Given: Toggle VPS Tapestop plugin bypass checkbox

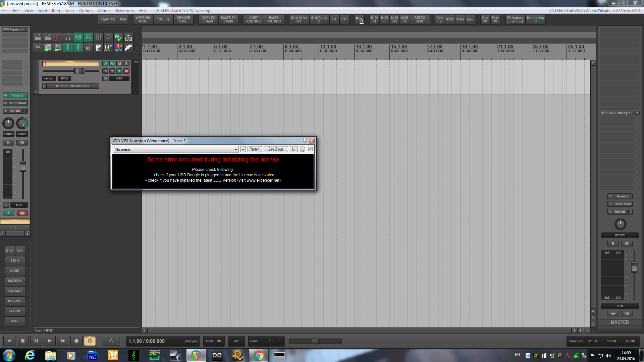Looking at the screenshot, I should click(310, 149).
